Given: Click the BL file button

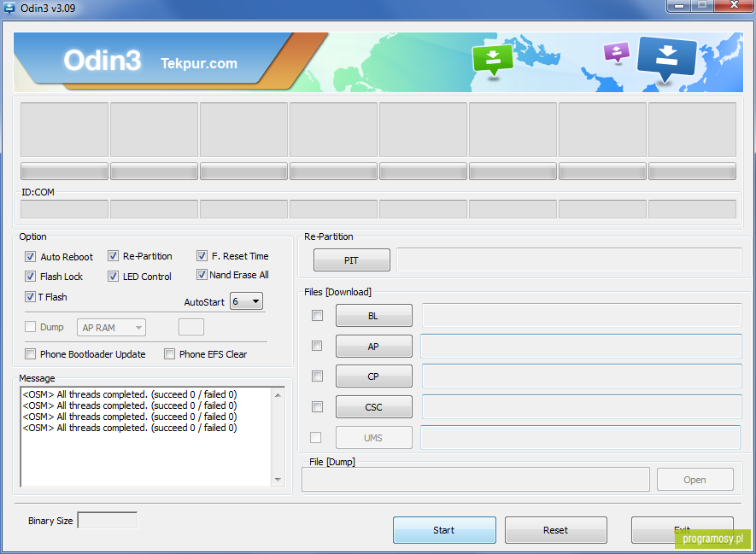Looking at the screenshot, I should pos(373,316).
